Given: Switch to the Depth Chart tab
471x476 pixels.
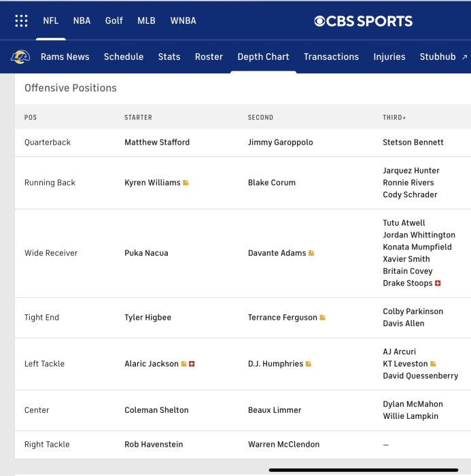Looking at the screenshot, I should click(x=263, y=57).
